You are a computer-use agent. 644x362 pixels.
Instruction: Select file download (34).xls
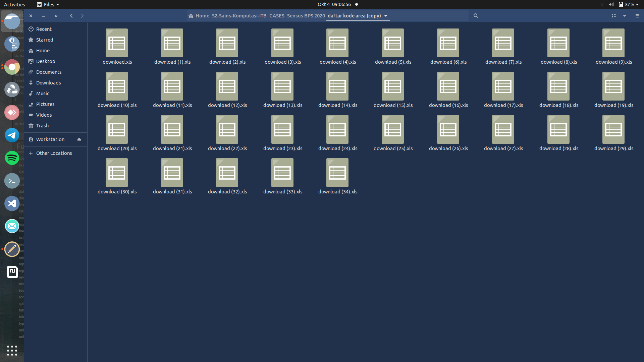(x=337, y=174)
